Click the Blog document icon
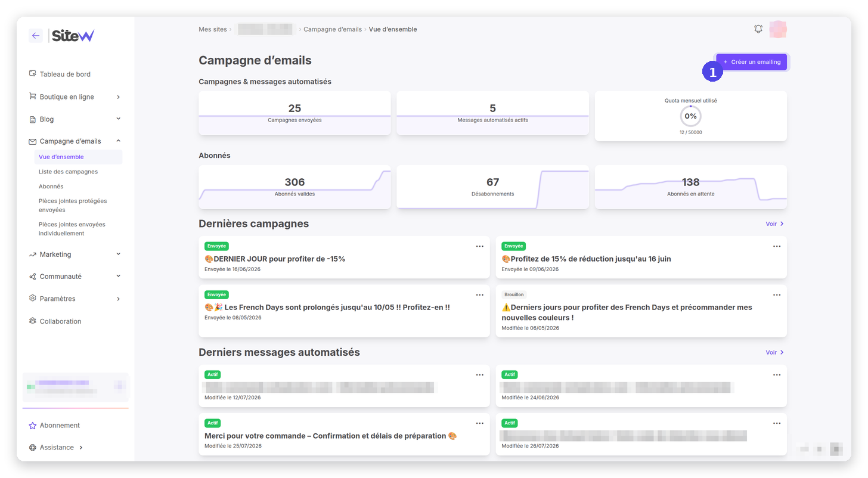The image size is (868, 478). click(33, 119)
